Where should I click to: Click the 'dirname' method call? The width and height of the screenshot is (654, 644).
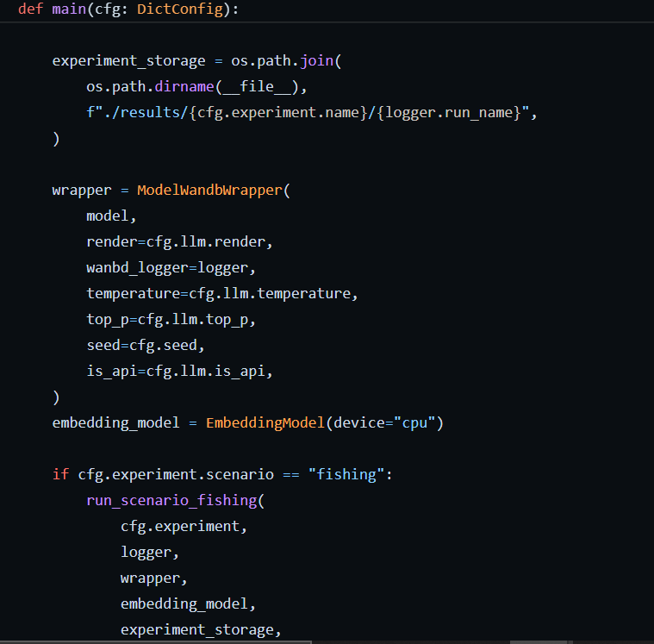pyautogui.click(x=184, y=87)
